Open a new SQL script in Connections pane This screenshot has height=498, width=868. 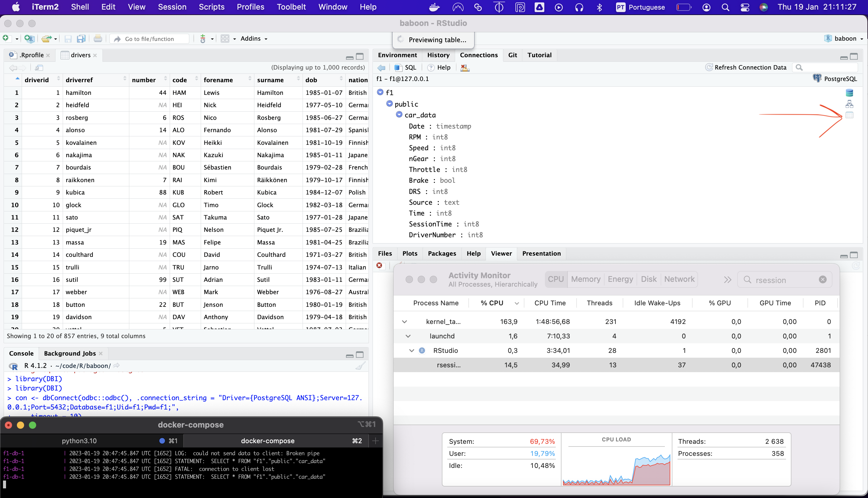(x=406, y=67)
